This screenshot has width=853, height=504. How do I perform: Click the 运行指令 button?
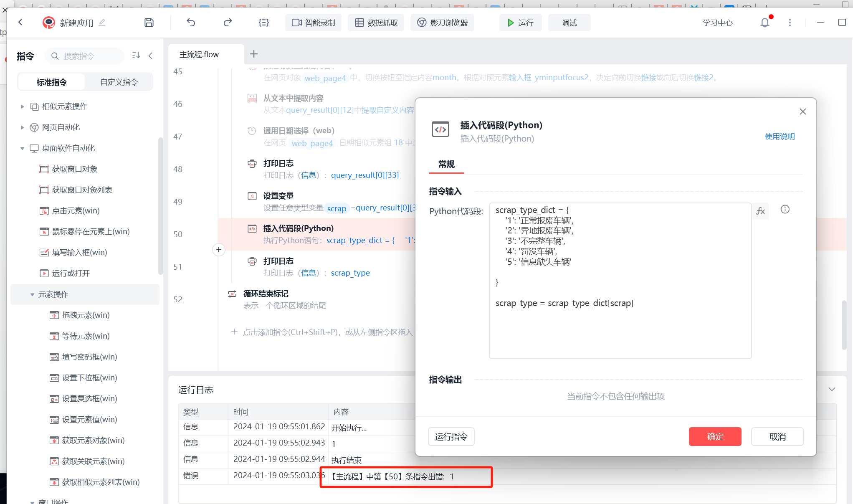[x=451, y=436]
